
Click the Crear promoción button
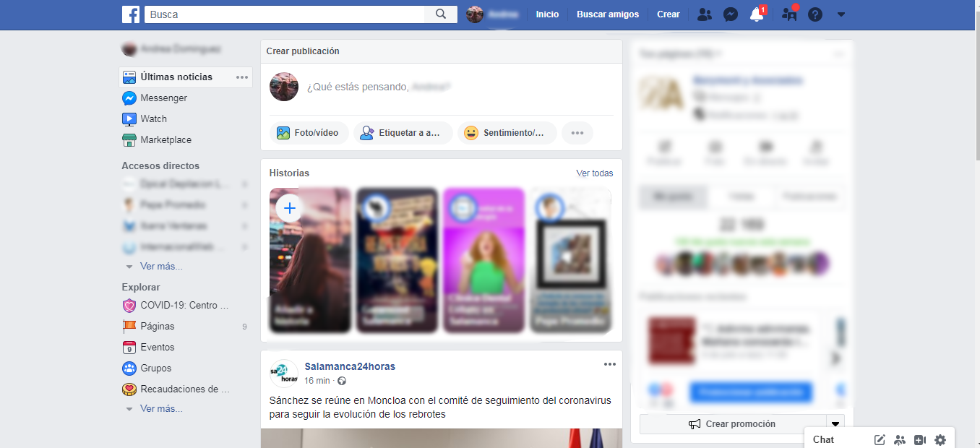pos(733,424)
